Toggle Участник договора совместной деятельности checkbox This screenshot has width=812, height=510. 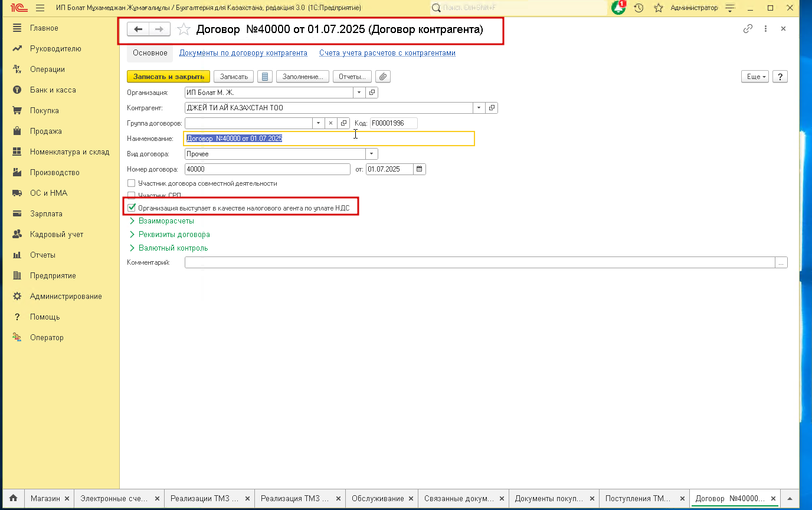[132, 183]
